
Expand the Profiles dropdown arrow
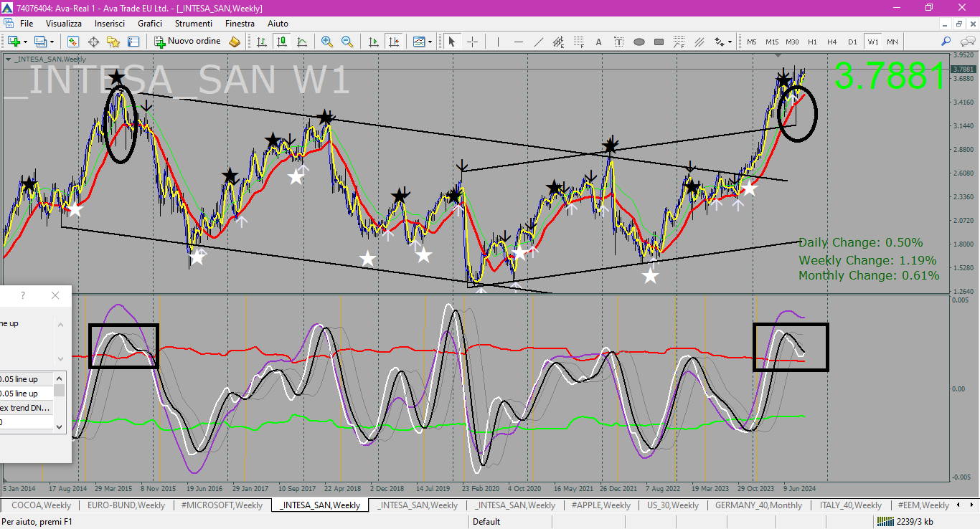tap(52, 42)
